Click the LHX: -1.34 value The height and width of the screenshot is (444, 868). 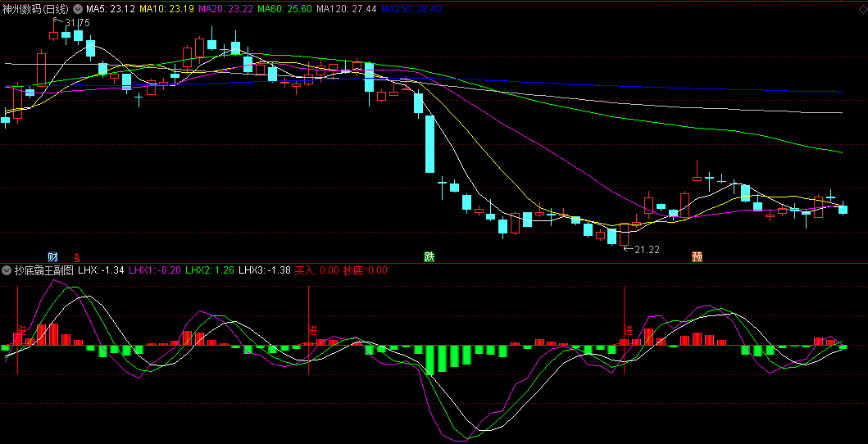click(101, 270)
